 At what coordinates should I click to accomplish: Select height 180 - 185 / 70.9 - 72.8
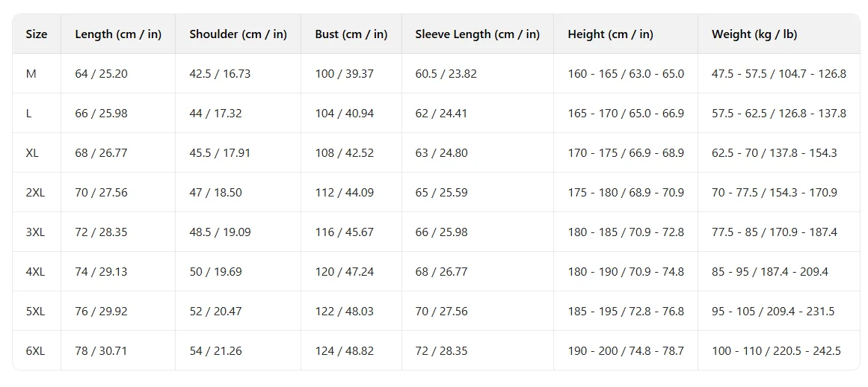click(x=626, y=232)
